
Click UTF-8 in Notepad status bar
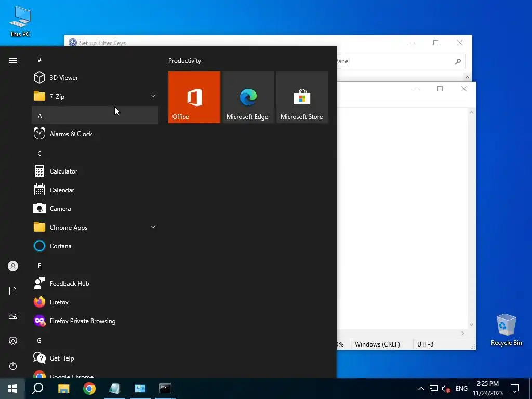tap(425, 344)
